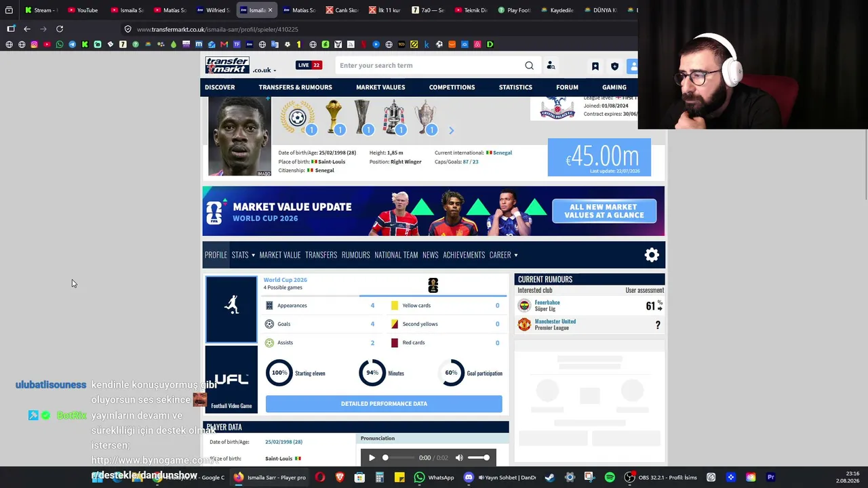Viewport: 868px width, 488px height.
Task: Open the Manchester United rumour link
Action: point(555,322)
